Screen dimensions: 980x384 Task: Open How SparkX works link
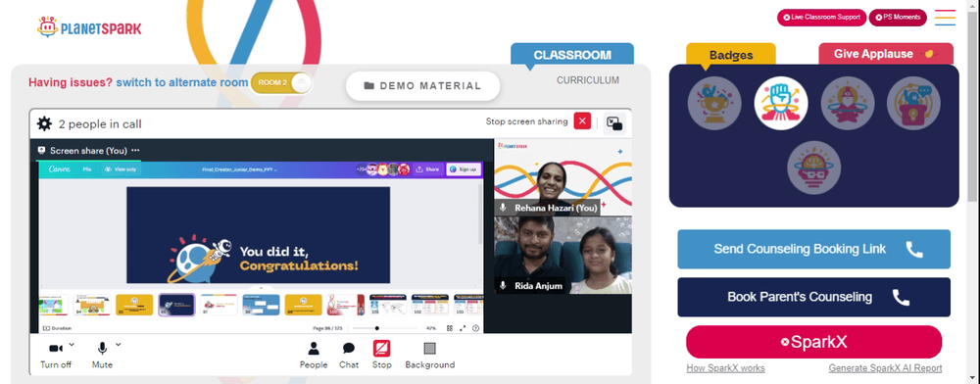pyautogui.click(x=725, y=368)
